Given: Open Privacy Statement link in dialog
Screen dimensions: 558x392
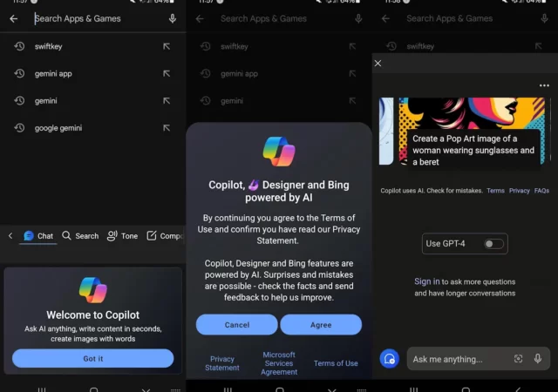Looking at the screenshot, I should tap(222, 363).
